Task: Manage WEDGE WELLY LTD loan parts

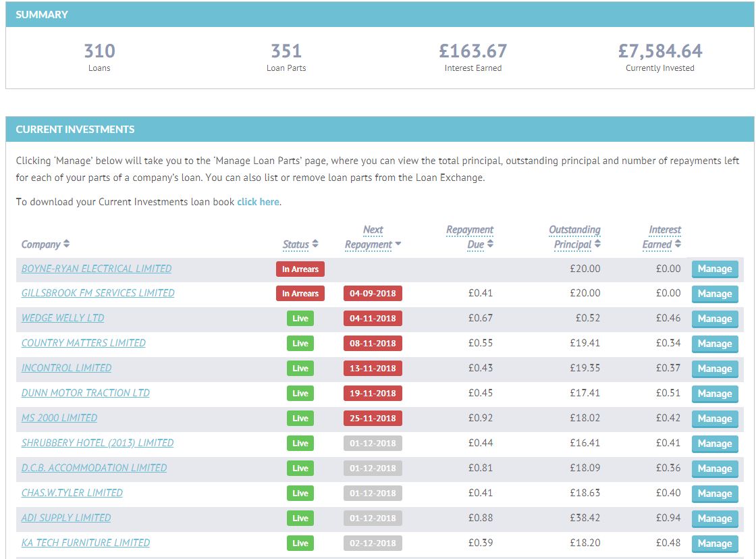Action: tap(715, 319)
